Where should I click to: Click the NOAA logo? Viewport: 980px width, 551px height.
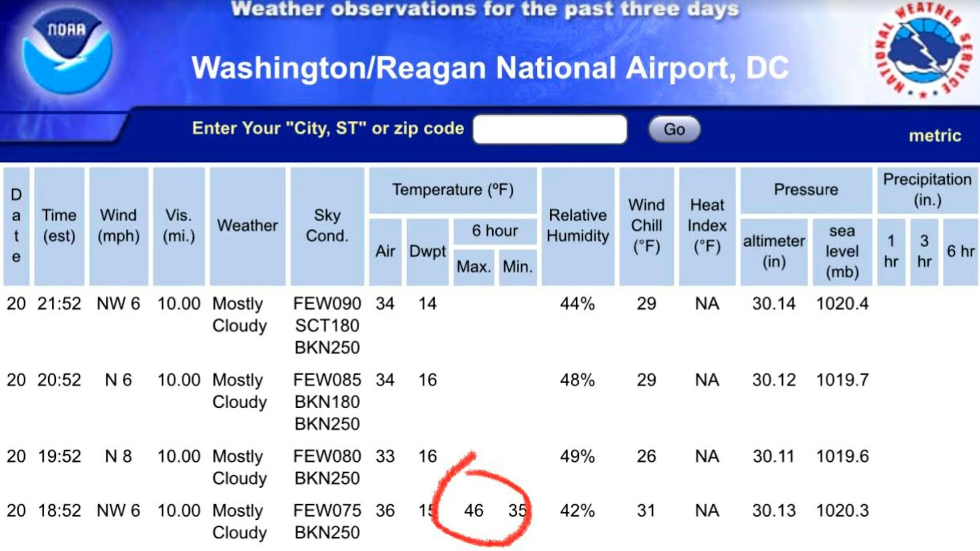coord(68,53)
